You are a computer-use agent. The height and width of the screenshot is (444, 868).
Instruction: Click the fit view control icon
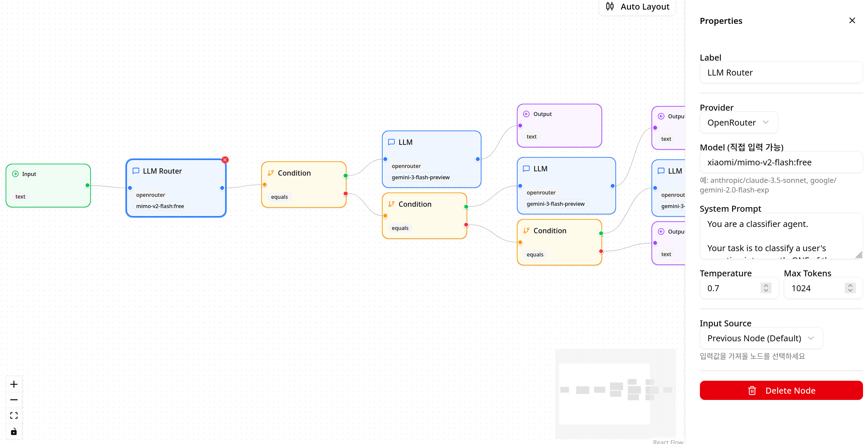click(x=14, y=416)
